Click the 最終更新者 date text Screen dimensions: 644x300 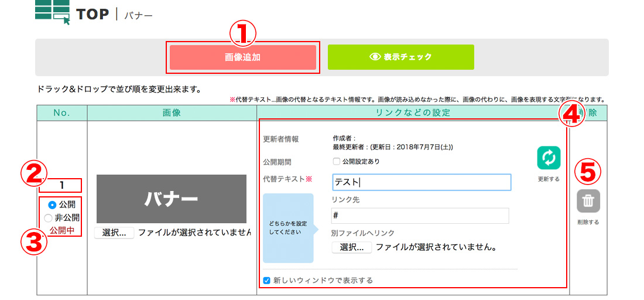(x=393, y=146)
